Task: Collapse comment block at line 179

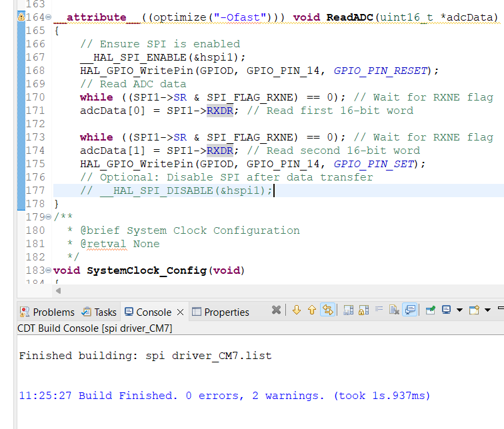Action: pyautogui.click(x=48, y=217)
